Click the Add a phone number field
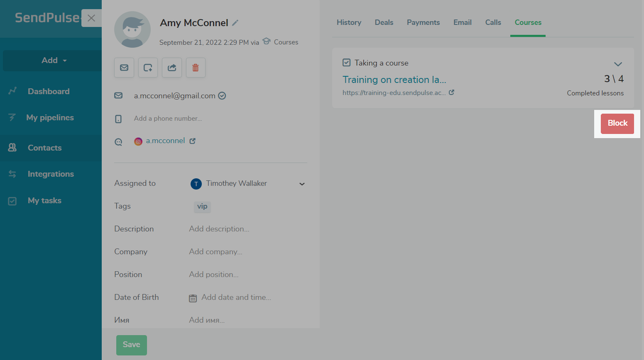The width and height of the screenshot is (644, 360). coord(168,119)
